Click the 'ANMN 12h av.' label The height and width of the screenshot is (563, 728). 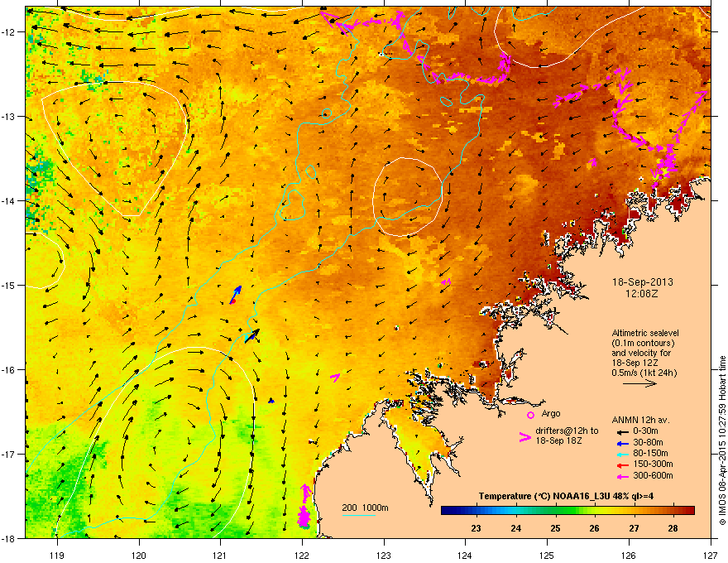[640, 420]
